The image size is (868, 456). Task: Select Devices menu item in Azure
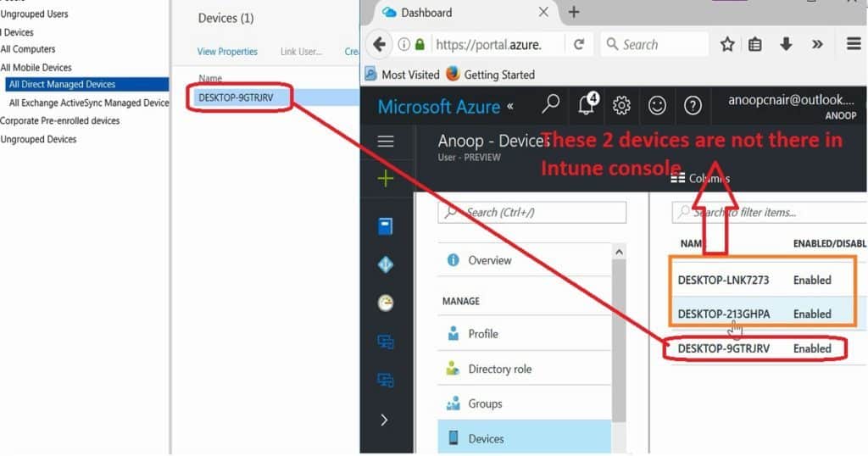[x=524, y=438]
